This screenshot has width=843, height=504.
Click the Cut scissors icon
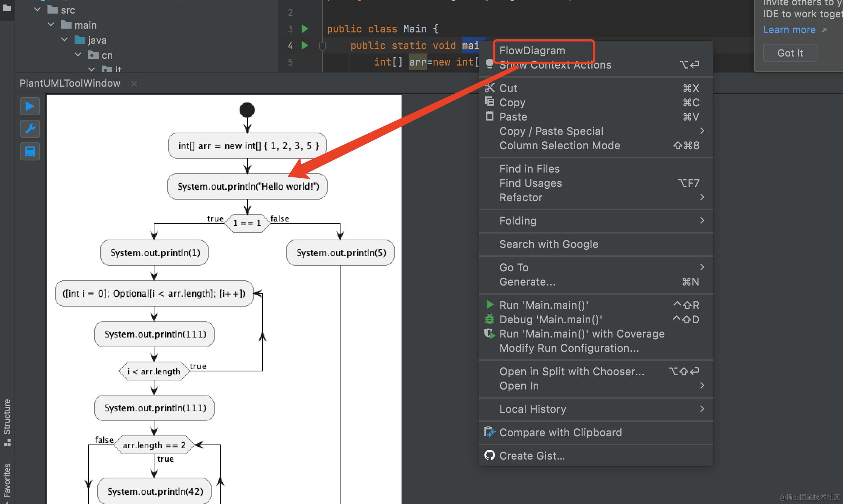click(x=489, y=88)
